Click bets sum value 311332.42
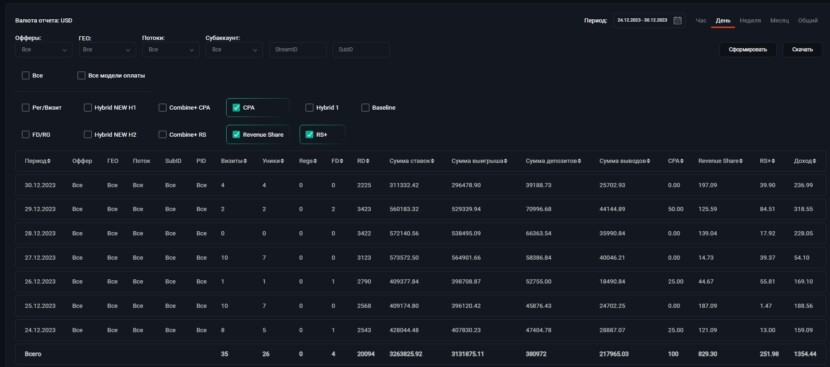 (x=404, y=185)
